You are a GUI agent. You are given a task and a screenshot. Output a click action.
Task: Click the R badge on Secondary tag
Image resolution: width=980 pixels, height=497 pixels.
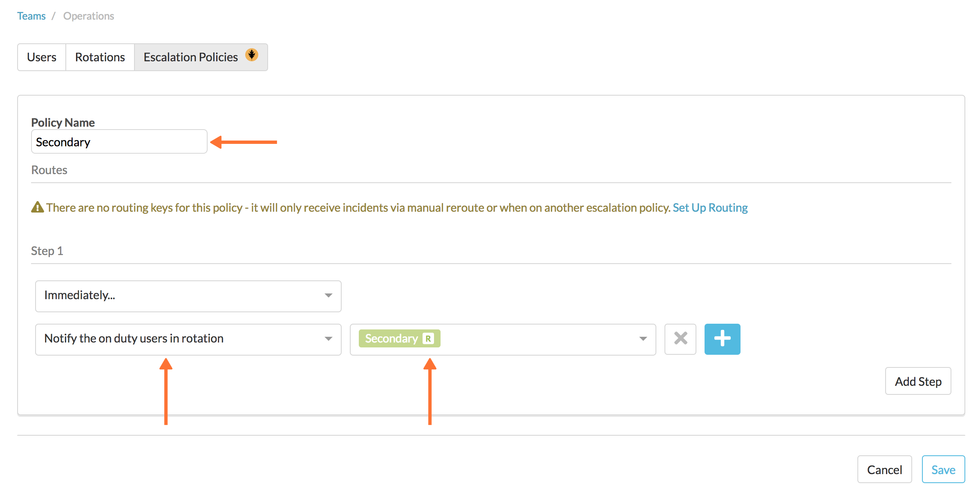(x=428, y=339)
